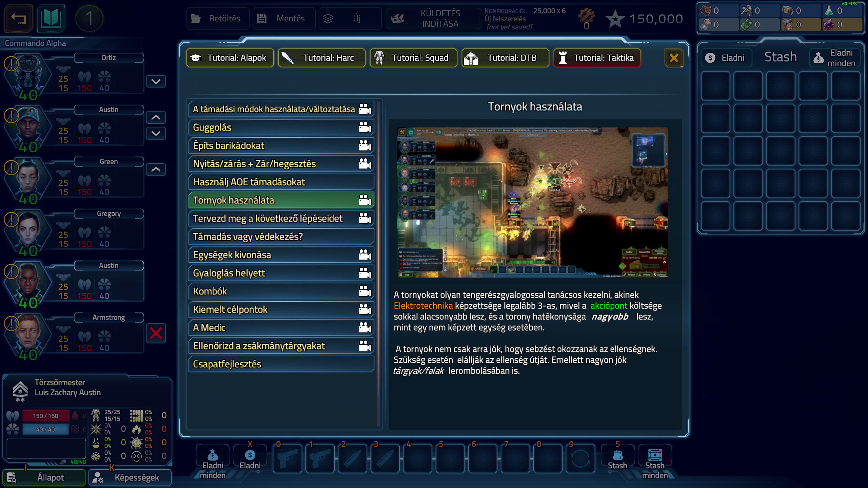Screen dimensions: 868x488
Task: Open the Tutorial: DTB tab
Action: click(505, 58)
